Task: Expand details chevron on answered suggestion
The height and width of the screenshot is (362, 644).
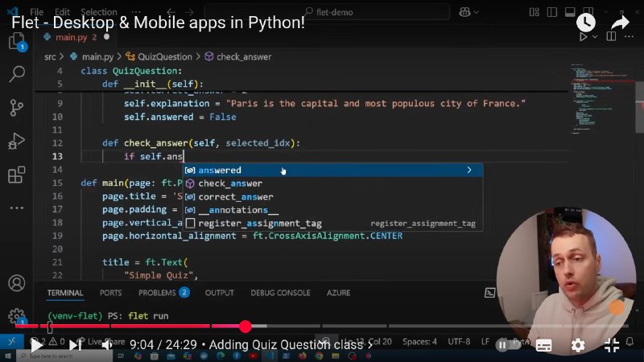Action: click(x=469, y=170)
